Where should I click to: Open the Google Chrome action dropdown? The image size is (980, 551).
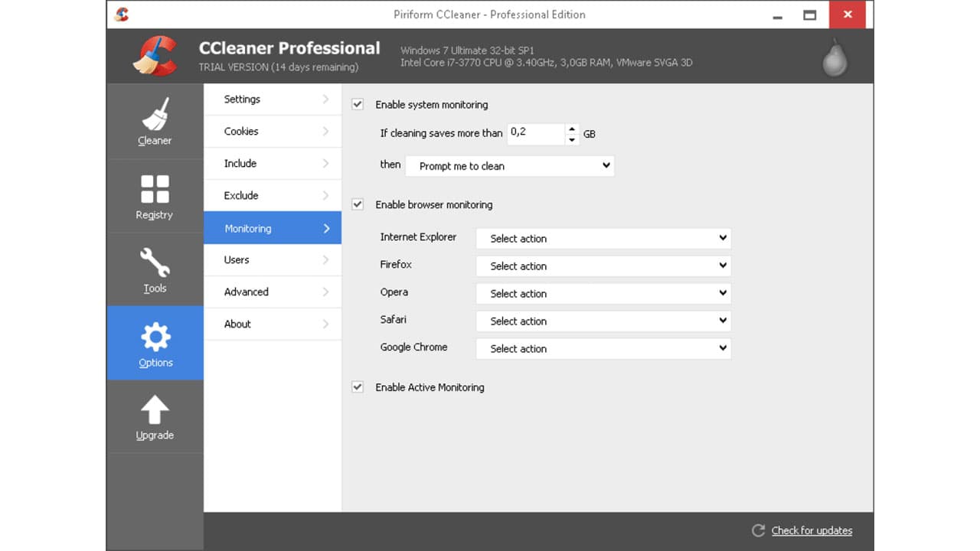603,348
